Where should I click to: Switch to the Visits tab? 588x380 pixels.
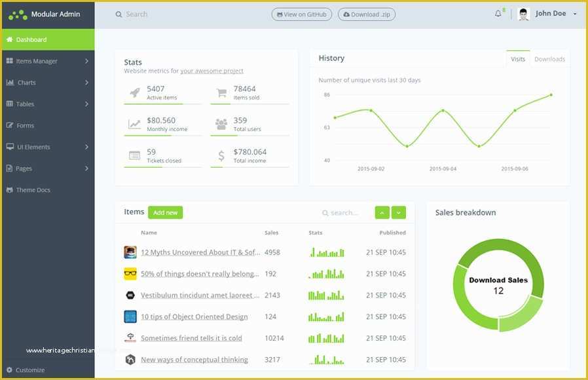(518, 59)
